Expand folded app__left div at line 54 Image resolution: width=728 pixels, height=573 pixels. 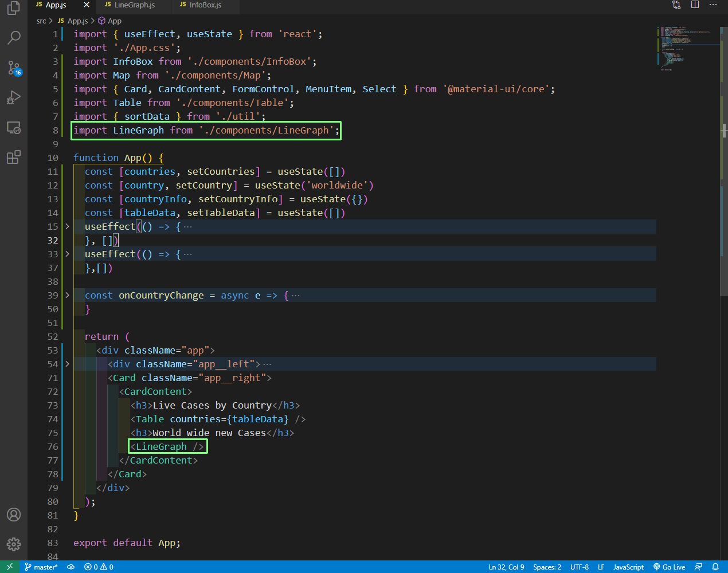click(67, 364)
